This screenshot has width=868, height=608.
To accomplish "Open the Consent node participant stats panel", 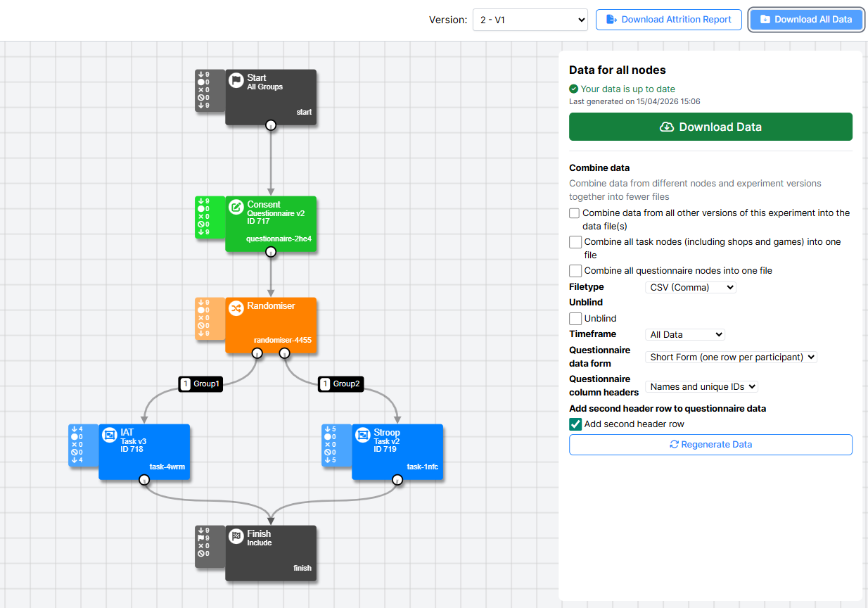I will tap(210, 217).
